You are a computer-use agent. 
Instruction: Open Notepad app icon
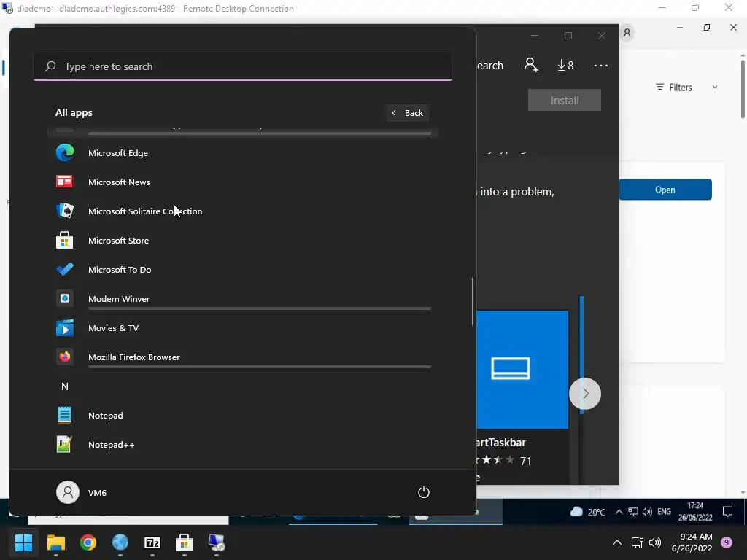(x=65, y=415)
